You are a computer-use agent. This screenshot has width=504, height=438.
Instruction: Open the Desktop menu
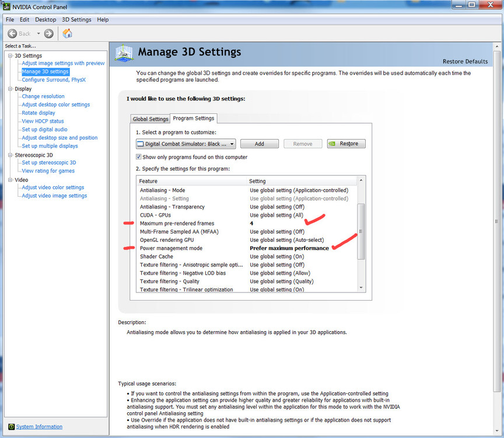pos(45,19)
